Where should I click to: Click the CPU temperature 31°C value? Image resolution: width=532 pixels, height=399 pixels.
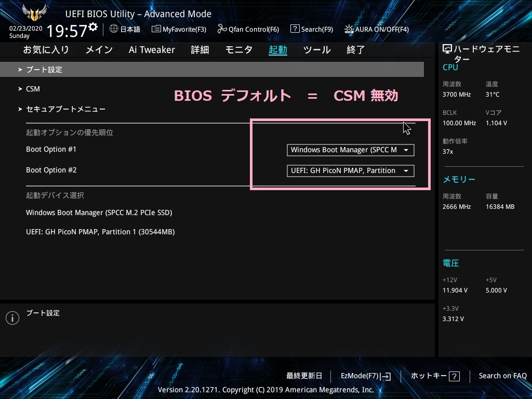click(x=493, y=95)
